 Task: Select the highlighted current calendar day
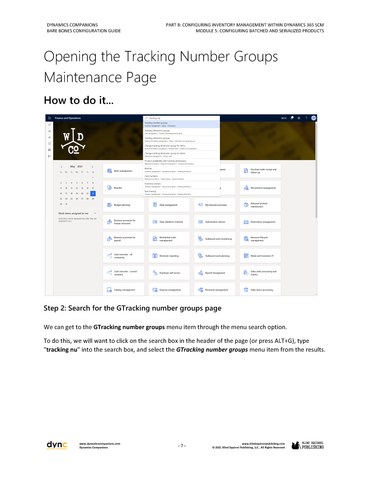click(x=93, y=193)
